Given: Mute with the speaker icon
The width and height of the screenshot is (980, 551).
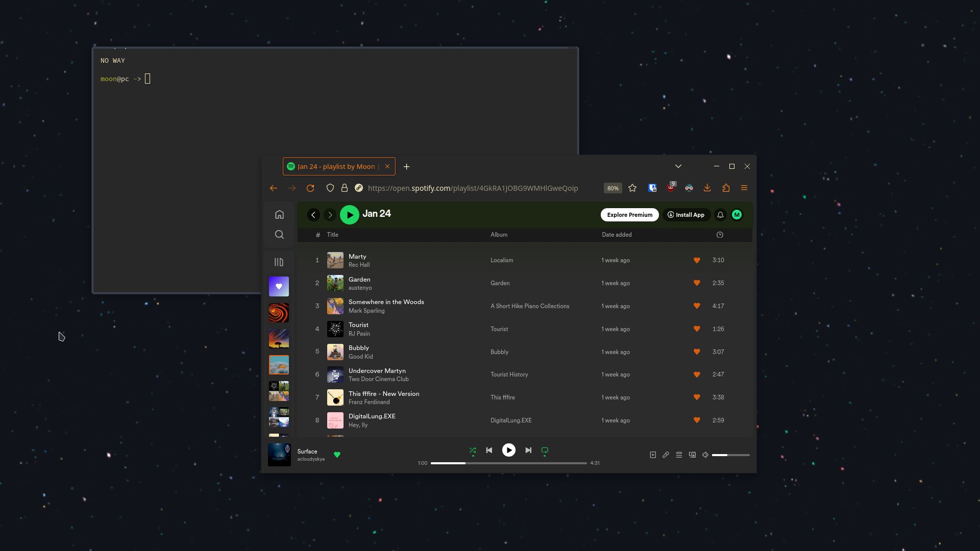Looking at the screenshot, I should click(705, 455).
